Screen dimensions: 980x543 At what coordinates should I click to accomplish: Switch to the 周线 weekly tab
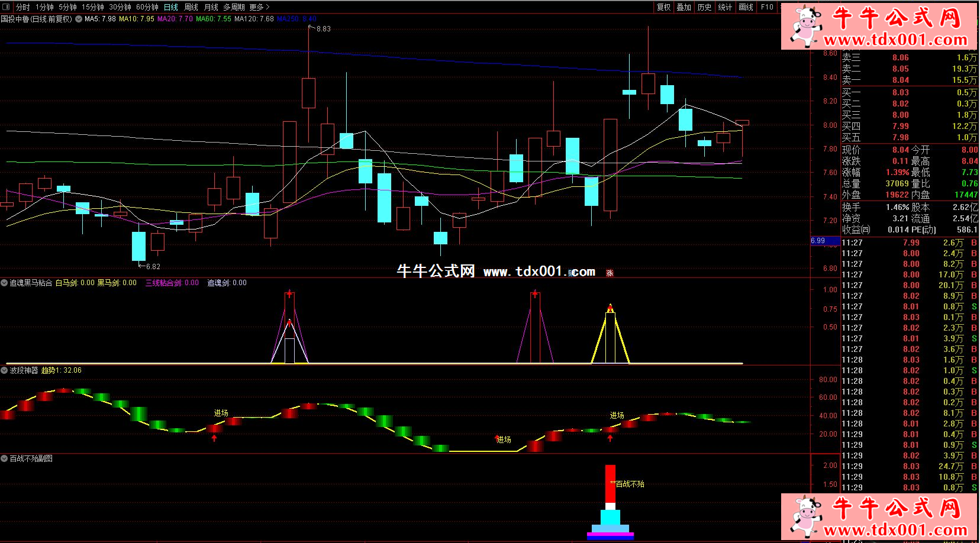191,7
